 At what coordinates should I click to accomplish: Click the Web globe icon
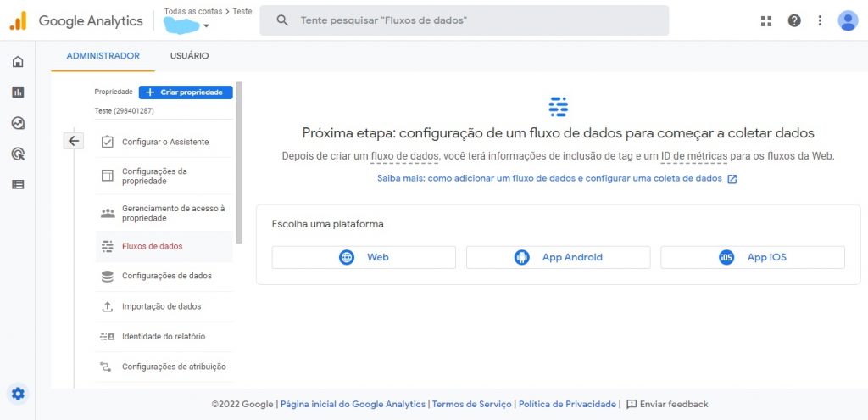pyautogui.click(x=347, y=258)
